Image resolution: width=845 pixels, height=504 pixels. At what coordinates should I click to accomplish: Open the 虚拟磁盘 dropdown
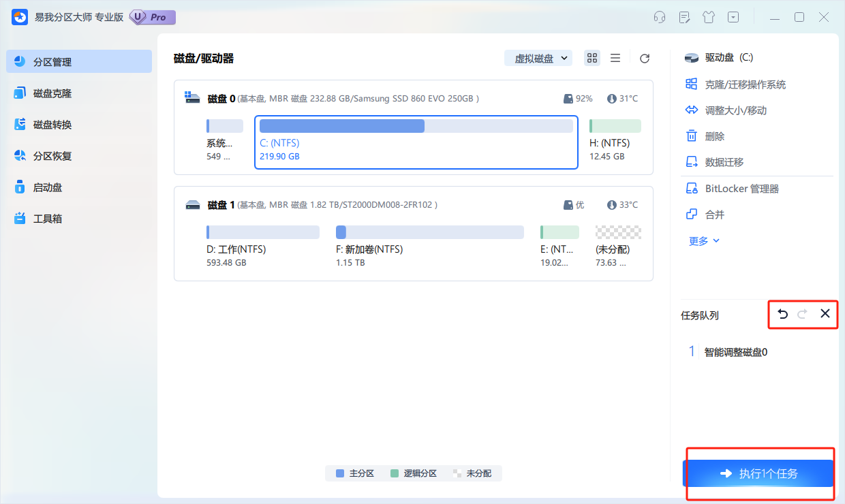[538, 59]
